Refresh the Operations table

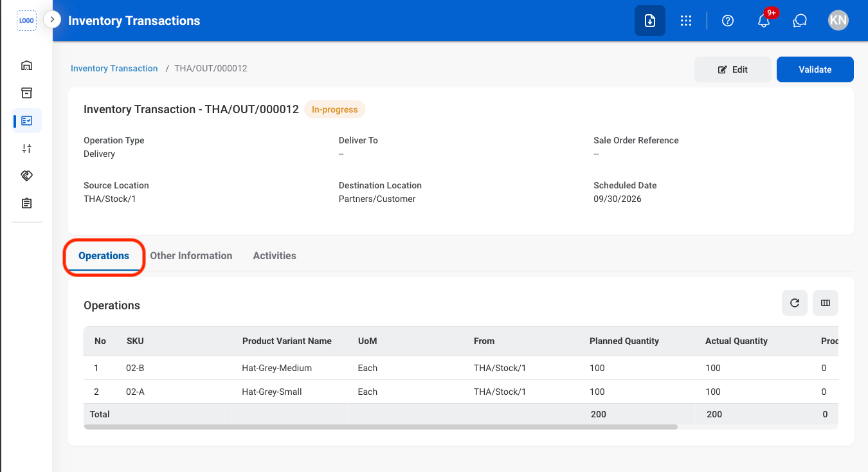[x=795, y=303]
